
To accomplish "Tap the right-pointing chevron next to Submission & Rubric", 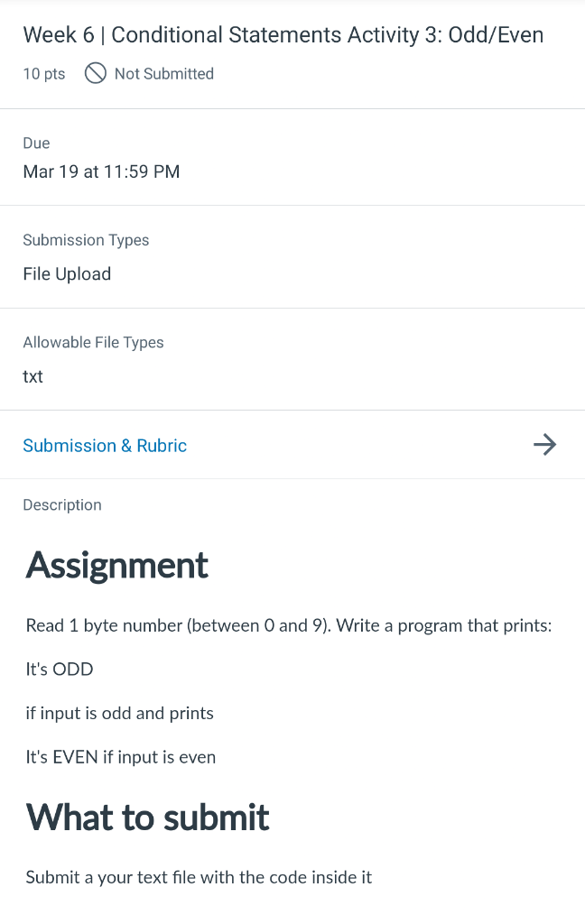I will pos(545,444).
